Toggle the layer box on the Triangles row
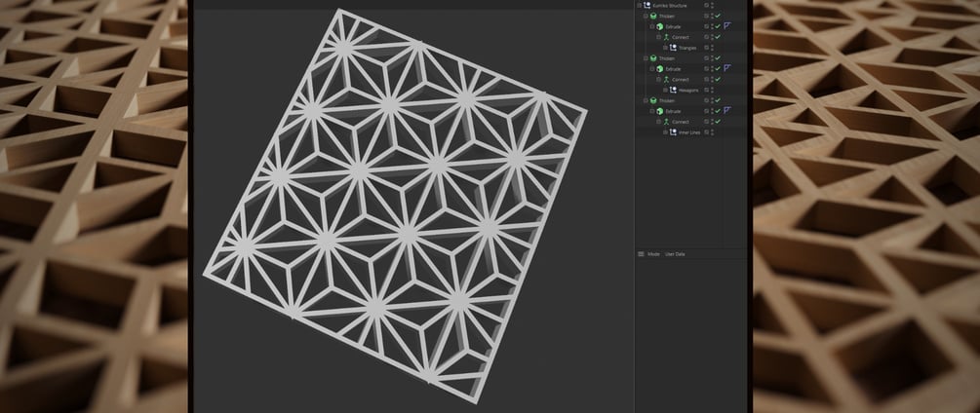 click(706, 48)
